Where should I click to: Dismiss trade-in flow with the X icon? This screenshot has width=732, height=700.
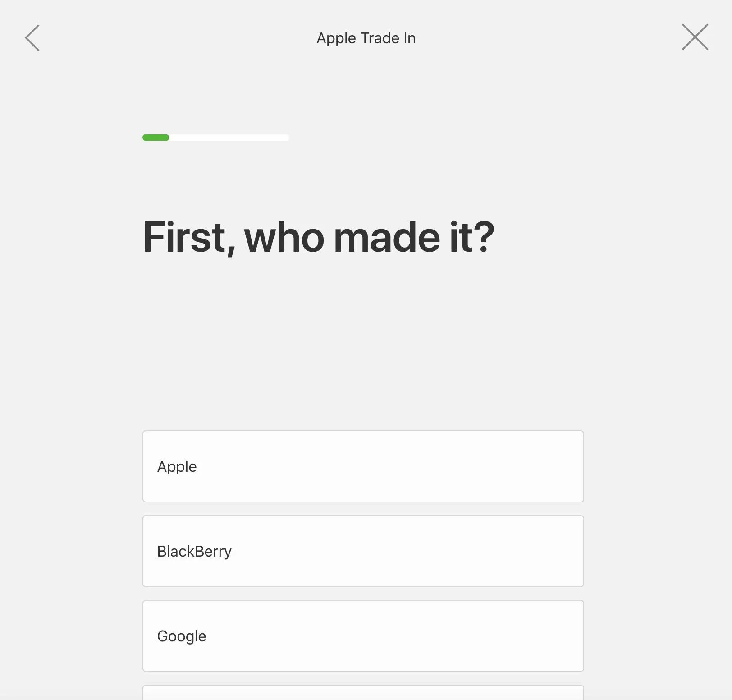click(x=695, y=37)
